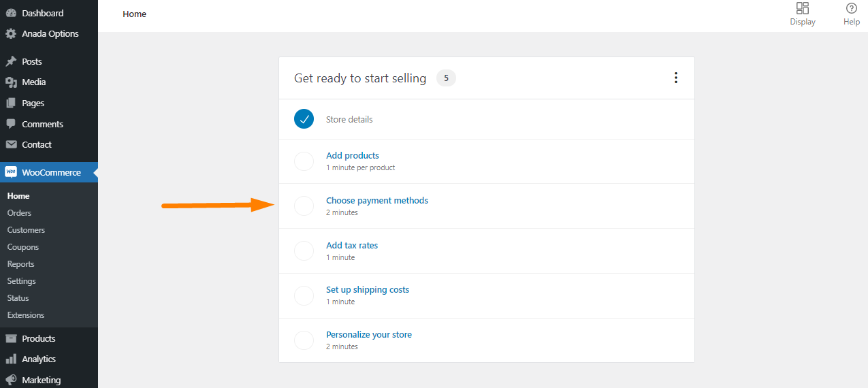Open the three-dot task list options menu
Screen dimensions: 868x388
coord(675,78)
